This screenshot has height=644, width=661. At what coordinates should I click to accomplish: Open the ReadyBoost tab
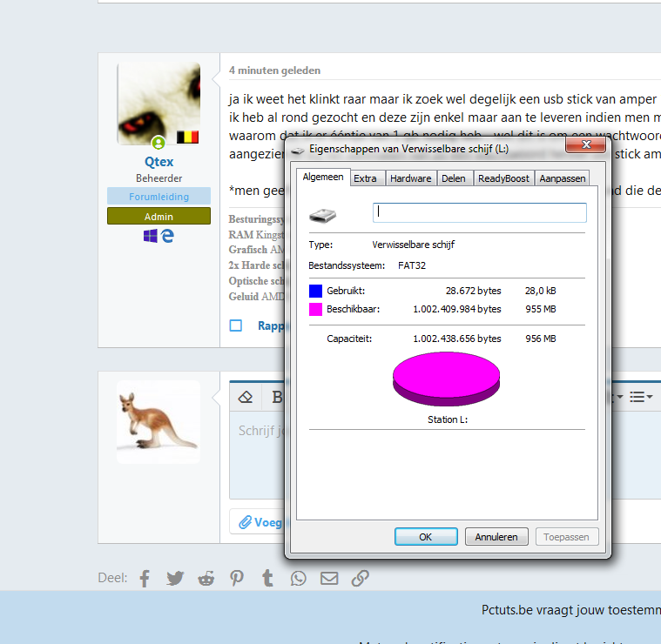click(x=503, y=178)
